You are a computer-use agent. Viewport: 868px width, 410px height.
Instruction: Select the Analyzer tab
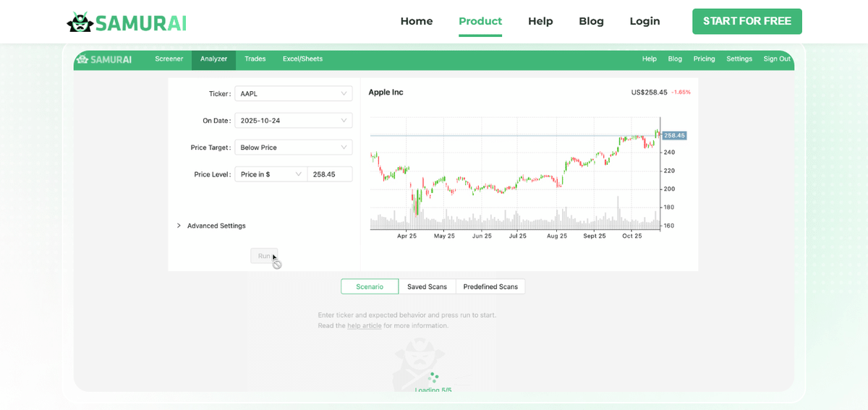point(213,59)
